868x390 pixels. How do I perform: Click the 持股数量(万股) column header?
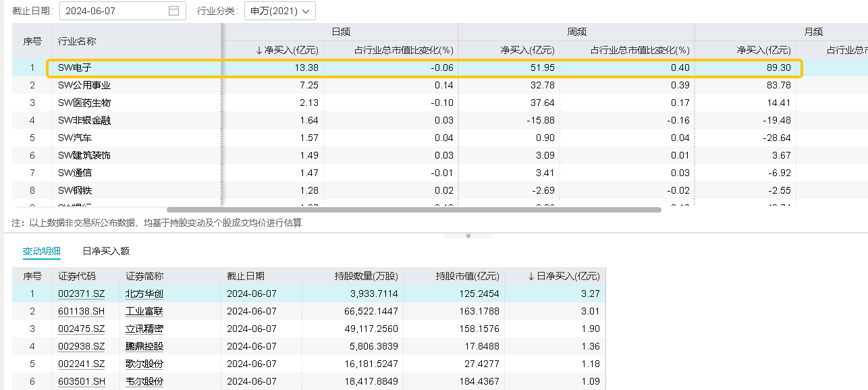click(x=366, y=276)
